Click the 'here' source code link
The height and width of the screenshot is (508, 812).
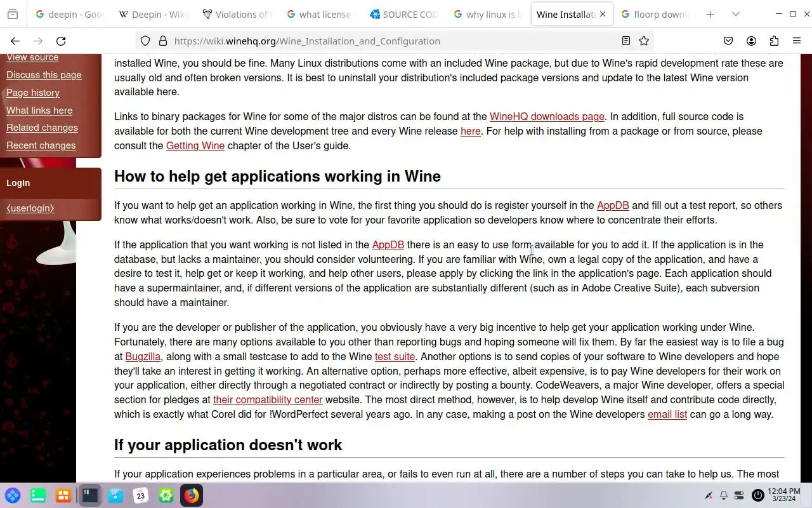click(470, 131)
